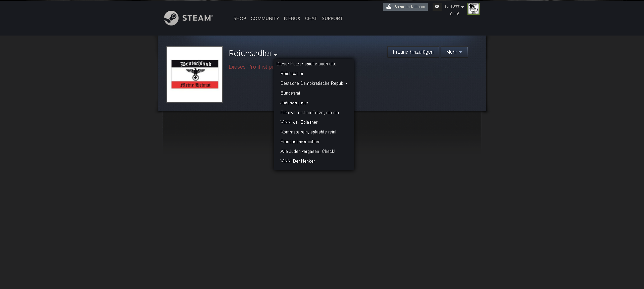Click the Freund hinzufügen button
This screenshot has height=289, width=644.
[413, 52]
